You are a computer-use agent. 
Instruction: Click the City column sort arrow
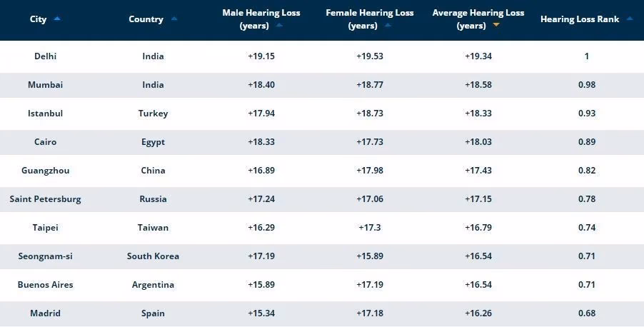(57, 19)
